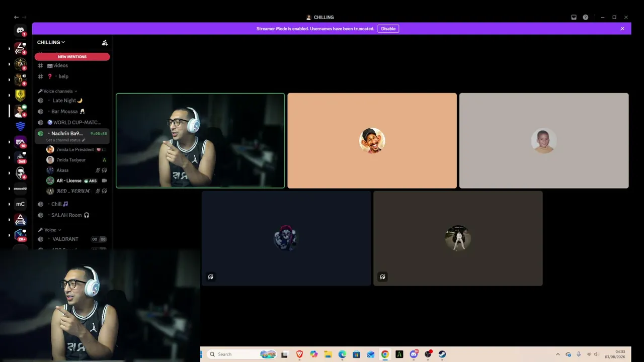Show hidden system tray icons chevron
The width and height of the screenshot is (644, 362).
[x=557, y=354]
